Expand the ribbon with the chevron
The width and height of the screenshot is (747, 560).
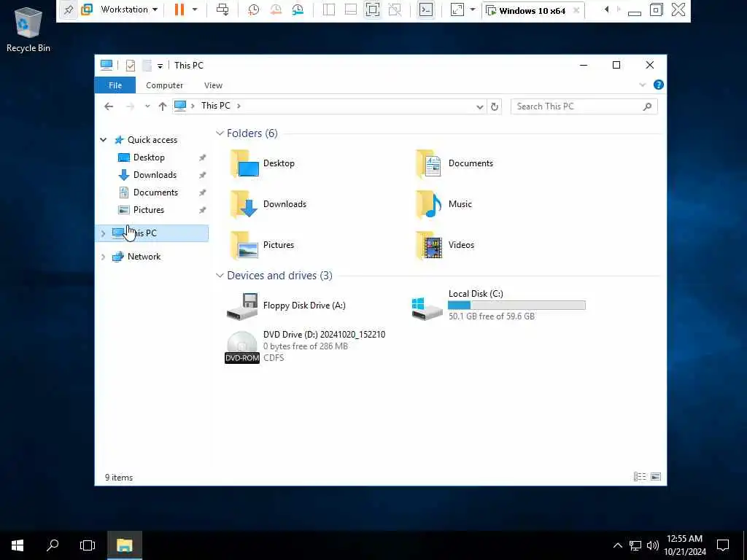pyautogui.click(x=642, y=85)
